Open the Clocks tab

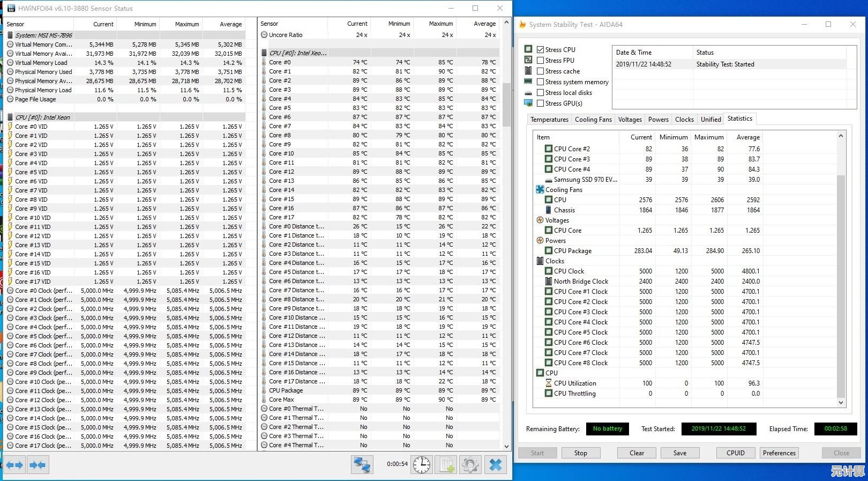[x=684, y=120]
